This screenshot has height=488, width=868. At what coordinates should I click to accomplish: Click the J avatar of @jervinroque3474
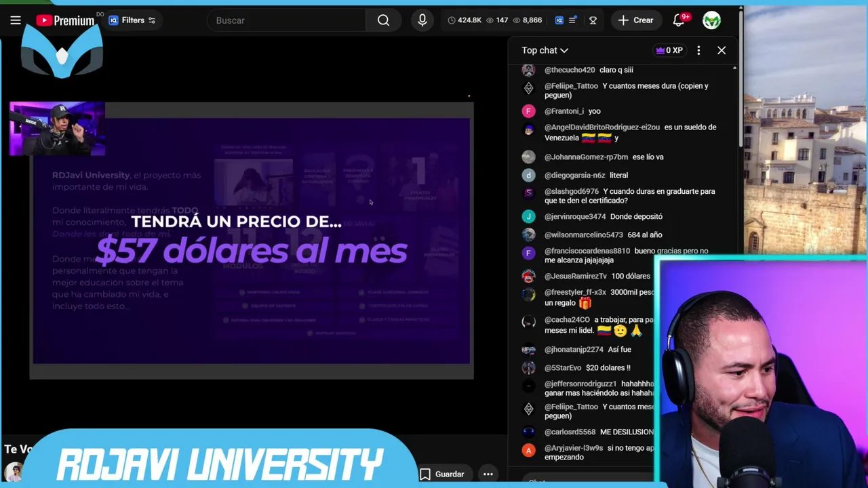[528, 216]
